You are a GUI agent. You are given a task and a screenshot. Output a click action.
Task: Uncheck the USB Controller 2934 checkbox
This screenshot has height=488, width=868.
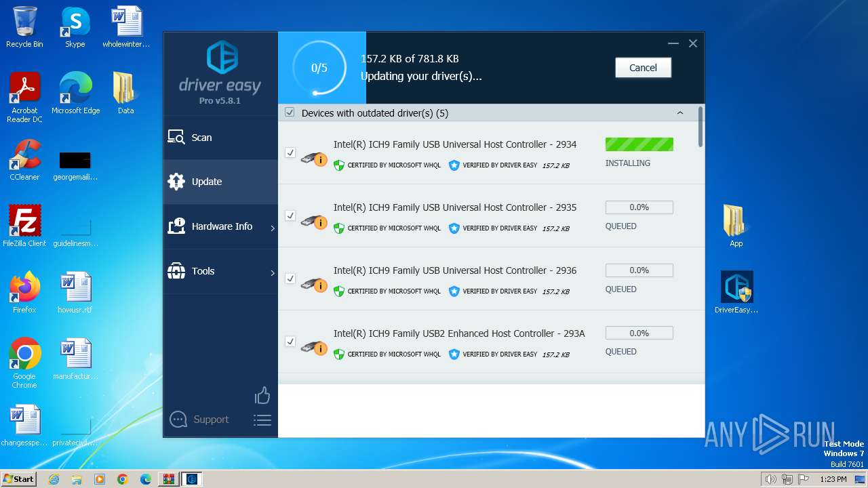click(x=290, y=152)
